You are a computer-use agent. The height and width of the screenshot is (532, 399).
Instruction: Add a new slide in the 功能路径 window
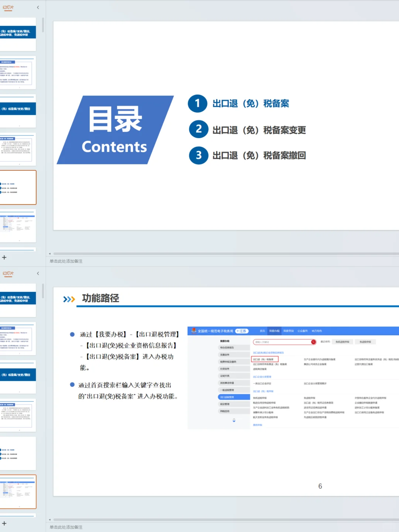[4, 524]
